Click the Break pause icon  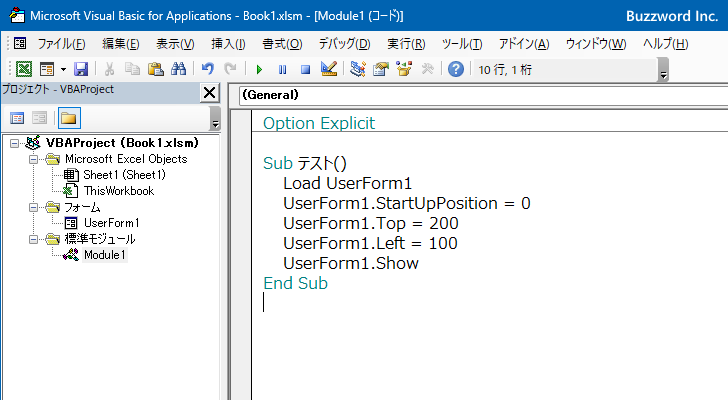282,70
